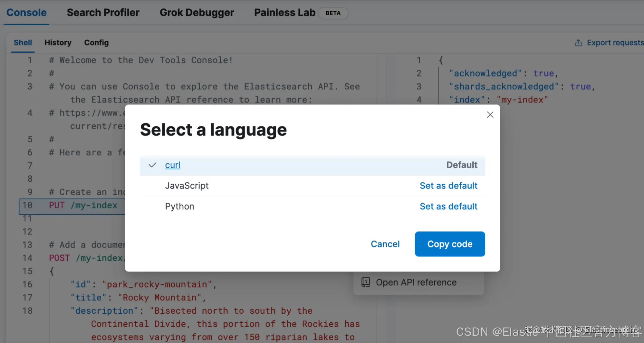
Task: Click the Open API reference book icon
Action: 365,282
